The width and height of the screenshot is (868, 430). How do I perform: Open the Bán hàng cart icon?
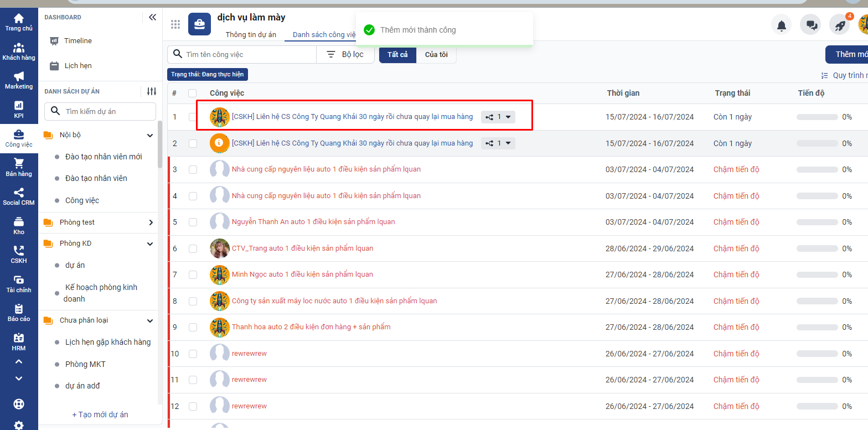19,167
